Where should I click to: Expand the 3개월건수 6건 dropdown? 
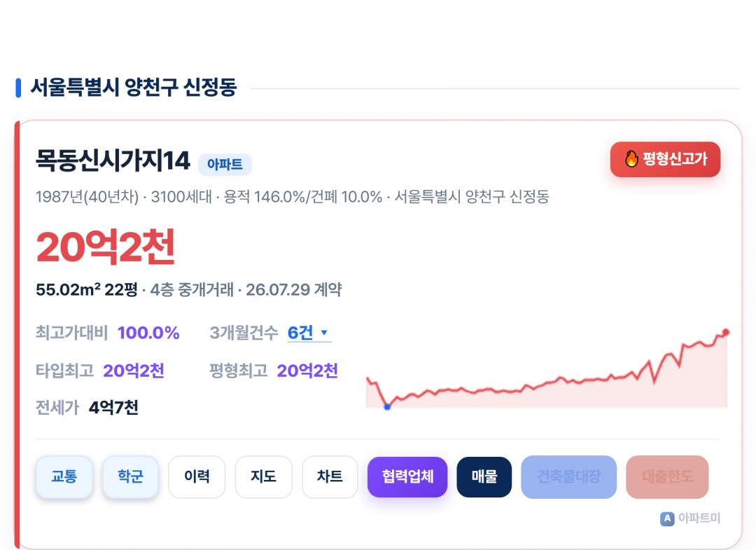coord(309,333)
